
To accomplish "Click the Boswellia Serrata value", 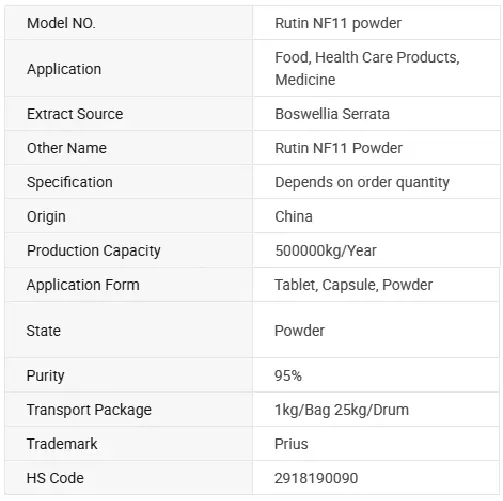I will pyautogui.click(x=332, y=114).
